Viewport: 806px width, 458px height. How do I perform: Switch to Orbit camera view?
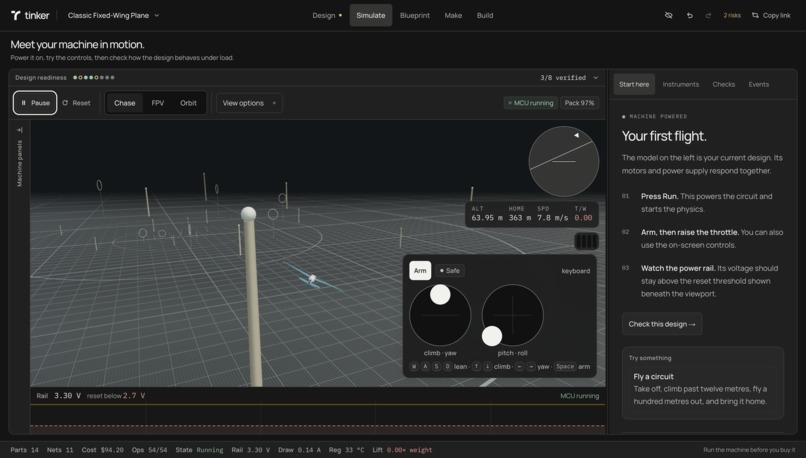(x=188, y=103)
